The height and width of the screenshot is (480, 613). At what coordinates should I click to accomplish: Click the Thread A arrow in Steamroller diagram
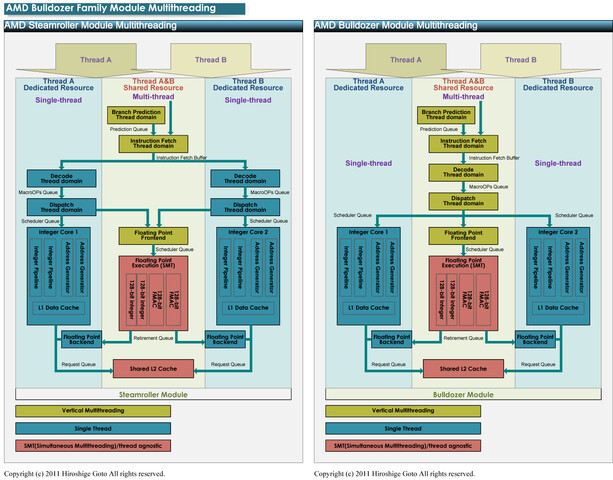pos(96,60)
